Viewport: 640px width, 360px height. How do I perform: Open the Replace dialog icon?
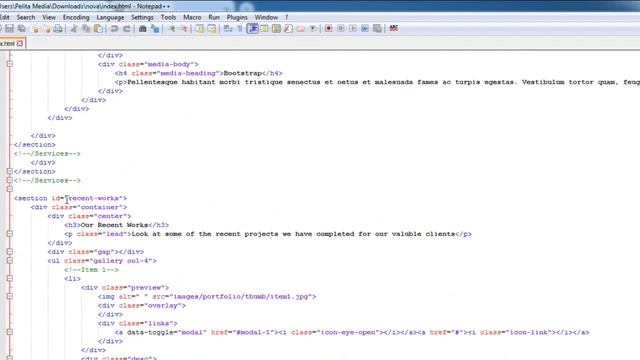pos(155,29)
